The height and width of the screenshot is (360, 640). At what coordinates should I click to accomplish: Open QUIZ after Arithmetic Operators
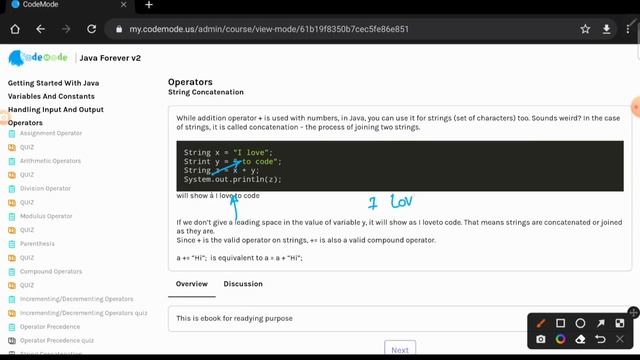(27, 175)
